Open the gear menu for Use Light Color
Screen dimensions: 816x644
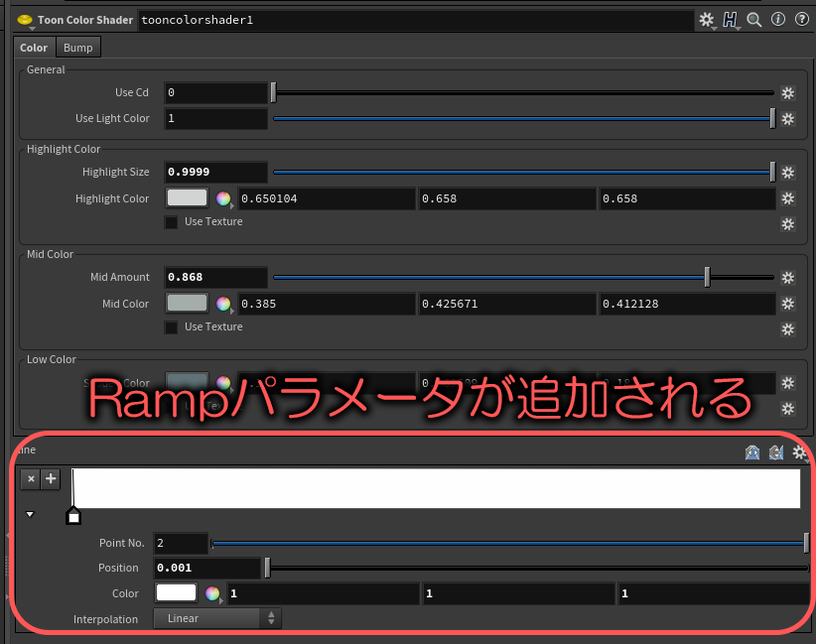pyautogui.click(x=788, y=119)
